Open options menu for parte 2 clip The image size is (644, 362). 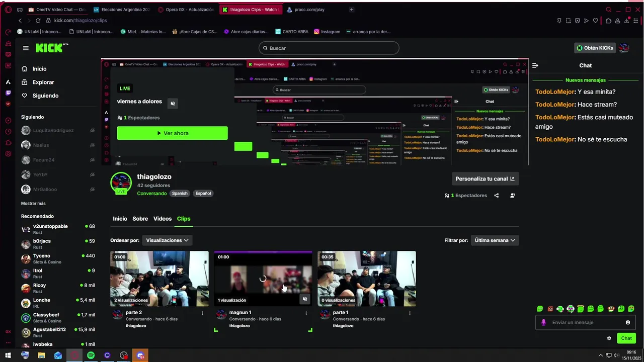[203, 313]
